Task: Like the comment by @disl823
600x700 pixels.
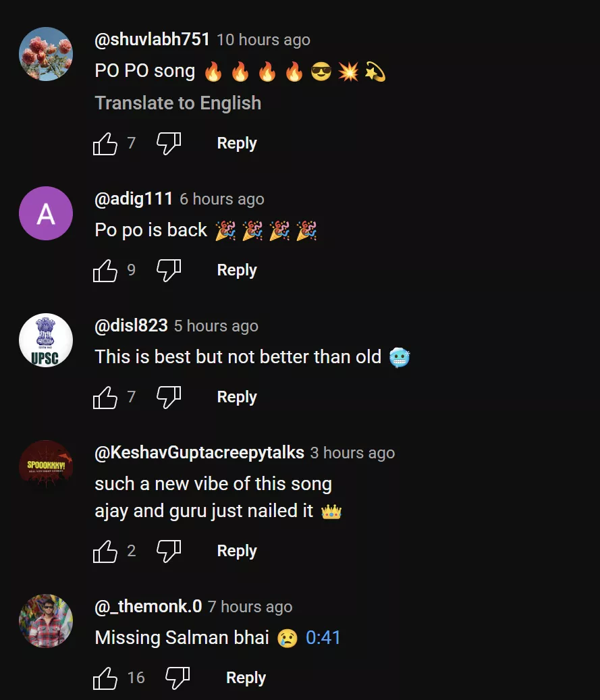Action: point(105,397)
